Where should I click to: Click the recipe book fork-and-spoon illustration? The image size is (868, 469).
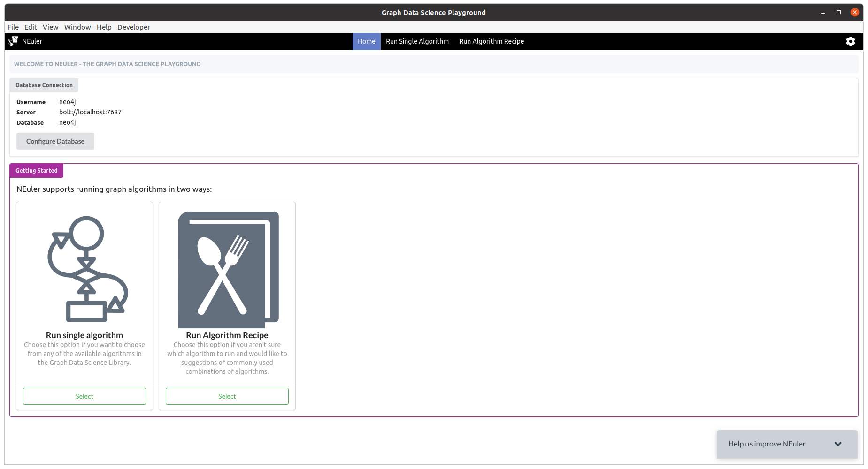point(228,270)
